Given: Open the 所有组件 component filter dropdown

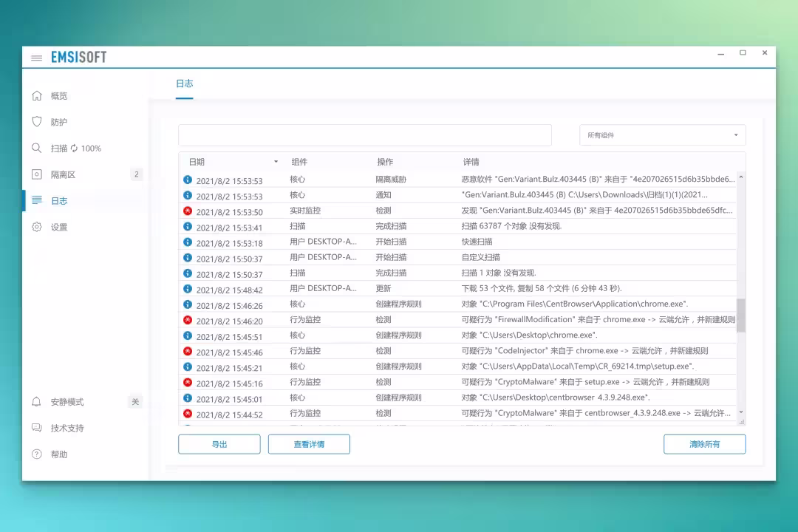Looking at the screenshot, I should [662, 135].
